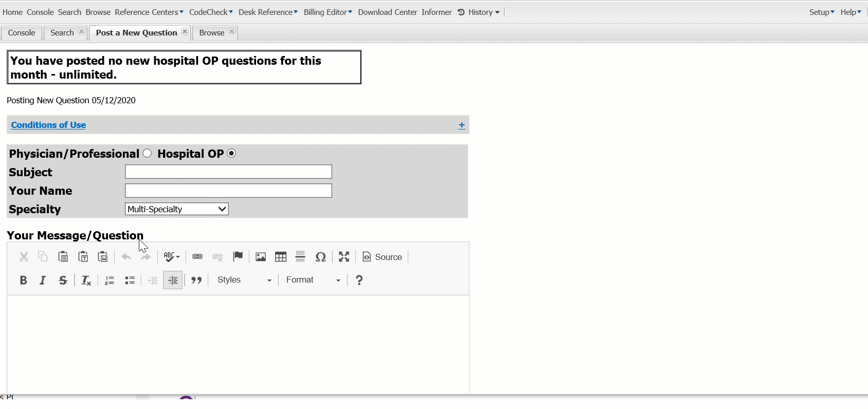Screen dimensions: 868x409
Task: Select the Physician/Professional radio button
Action: [148, 153]
